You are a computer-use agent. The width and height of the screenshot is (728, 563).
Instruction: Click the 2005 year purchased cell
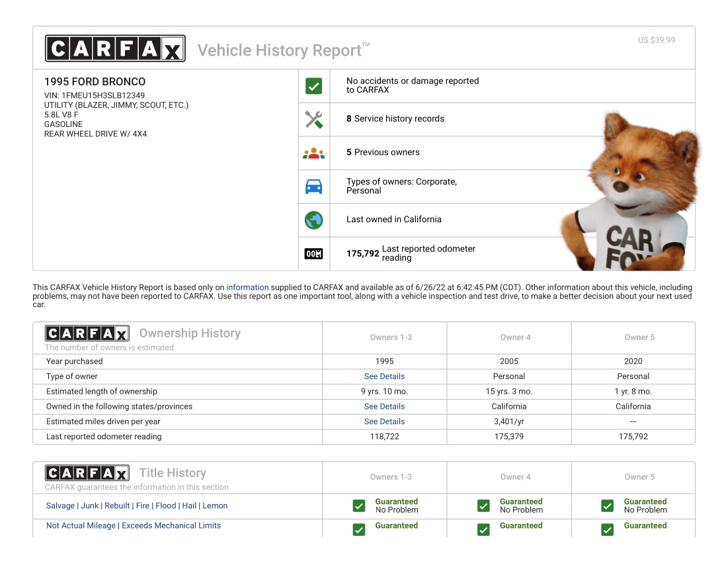pos(509,361)
